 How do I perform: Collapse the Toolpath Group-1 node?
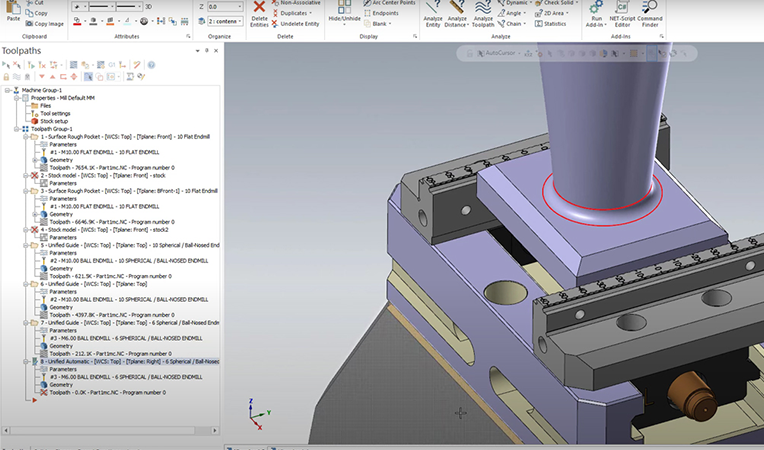14,129
